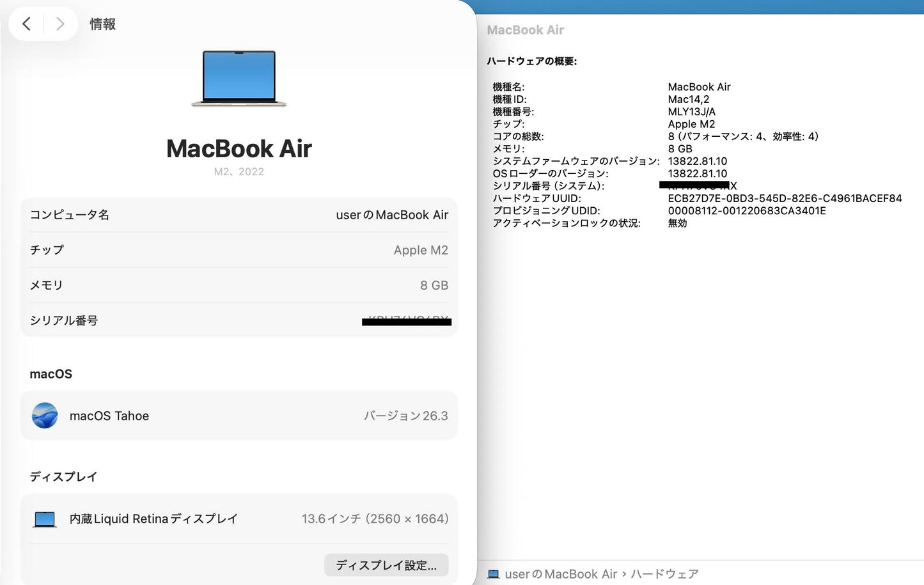Viewport: 924px width, 585px height.
Task: Click the large MacBook Air title
Action: [239, 148]
